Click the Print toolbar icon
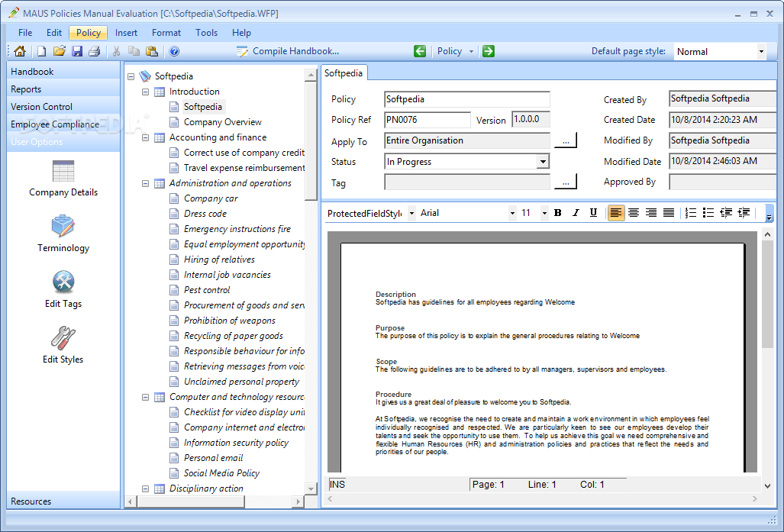784x532 pixels. (x=95, y=51)
